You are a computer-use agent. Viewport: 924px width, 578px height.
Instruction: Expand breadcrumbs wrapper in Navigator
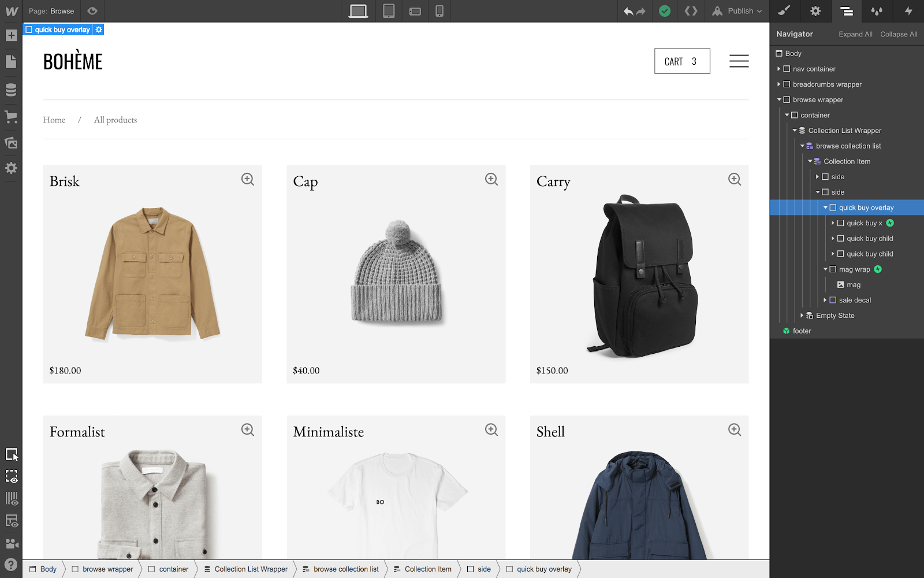[x=778, y=84]
